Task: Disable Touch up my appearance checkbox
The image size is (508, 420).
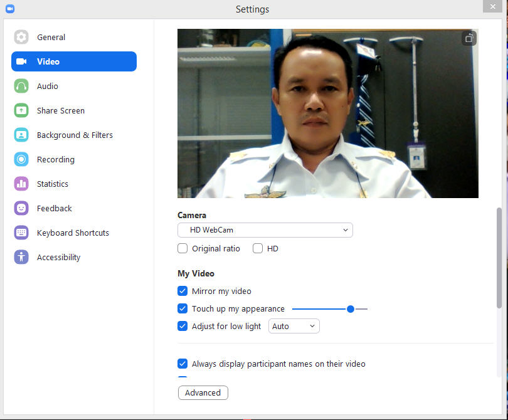Action: [183, 308]
